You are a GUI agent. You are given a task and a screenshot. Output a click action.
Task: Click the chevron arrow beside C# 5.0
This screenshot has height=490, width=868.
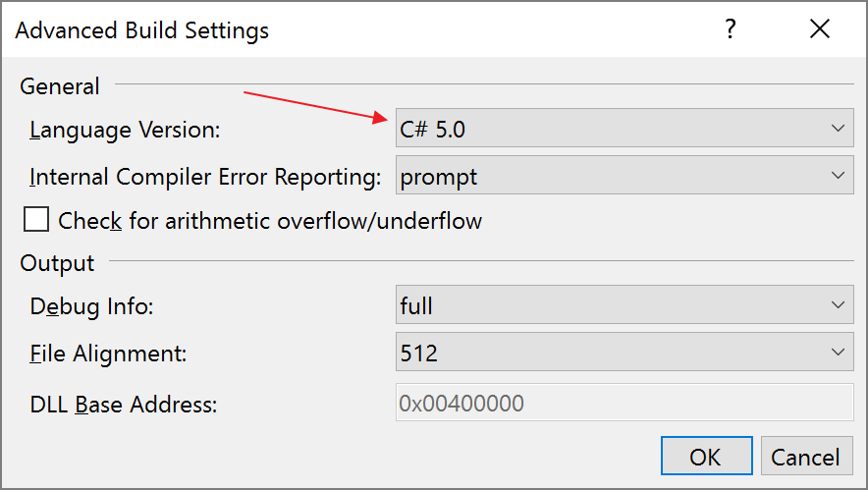click(x=838, y=129)
